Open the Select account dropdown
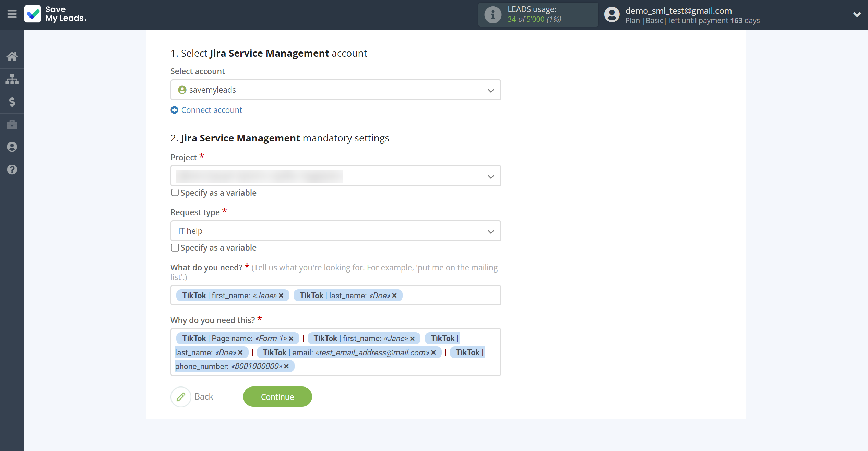 pyautogui.click(x=336, y=90)
